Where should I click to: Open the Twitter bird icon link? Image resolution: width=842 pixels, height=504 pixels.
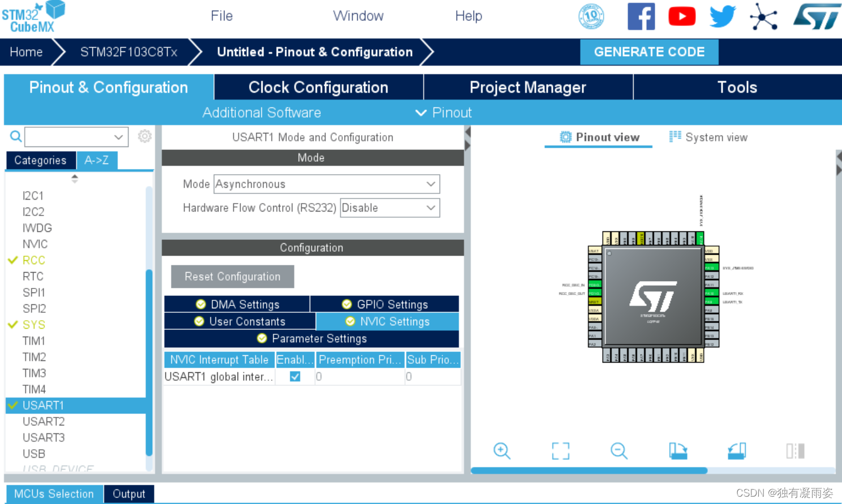point(723,16)
